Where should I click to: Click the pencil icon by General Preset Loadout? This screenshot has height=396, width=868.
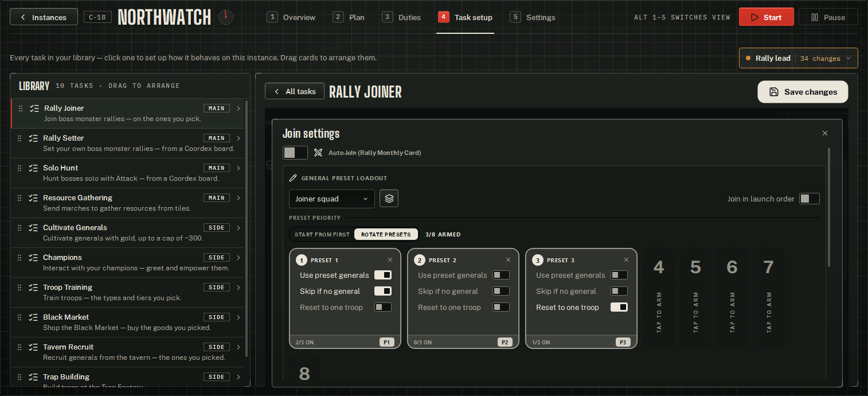(x=293, y=178)
